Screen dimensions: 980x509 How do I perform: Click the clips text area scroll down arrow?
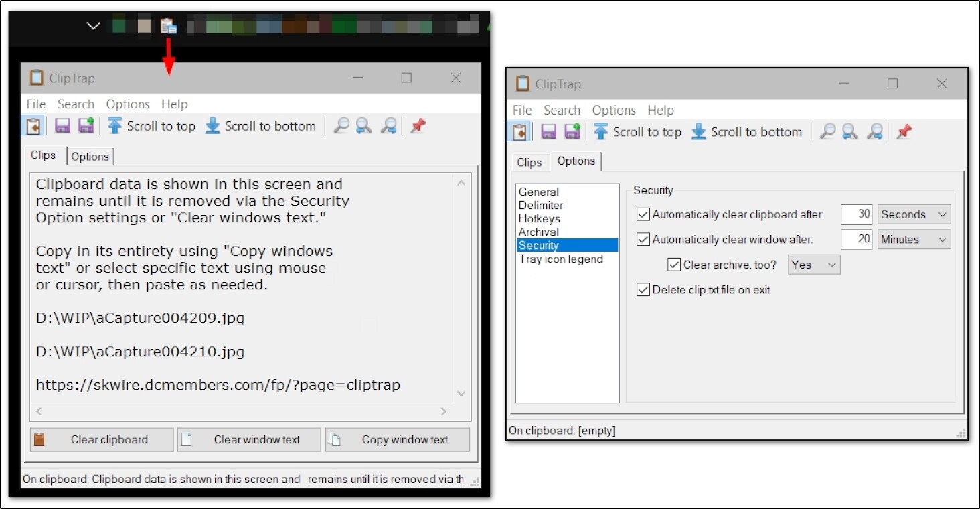click(461, 394)
